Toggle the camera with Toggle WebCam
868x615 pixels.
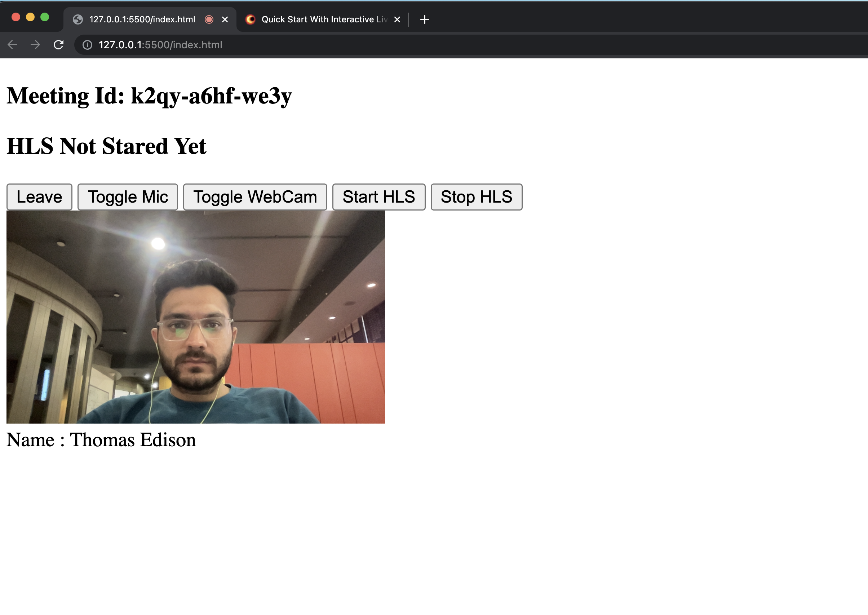coord(255,197)
